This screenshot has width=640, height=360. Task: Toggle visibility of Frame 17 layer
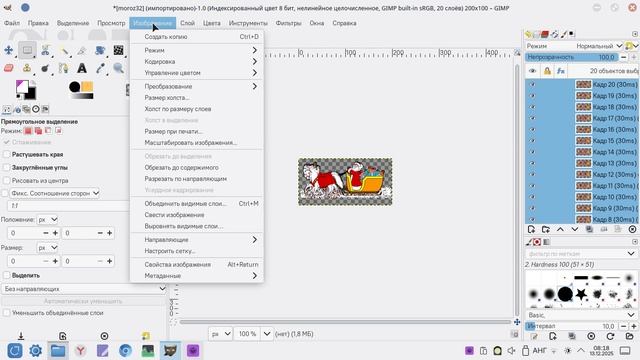pos(532,118)
